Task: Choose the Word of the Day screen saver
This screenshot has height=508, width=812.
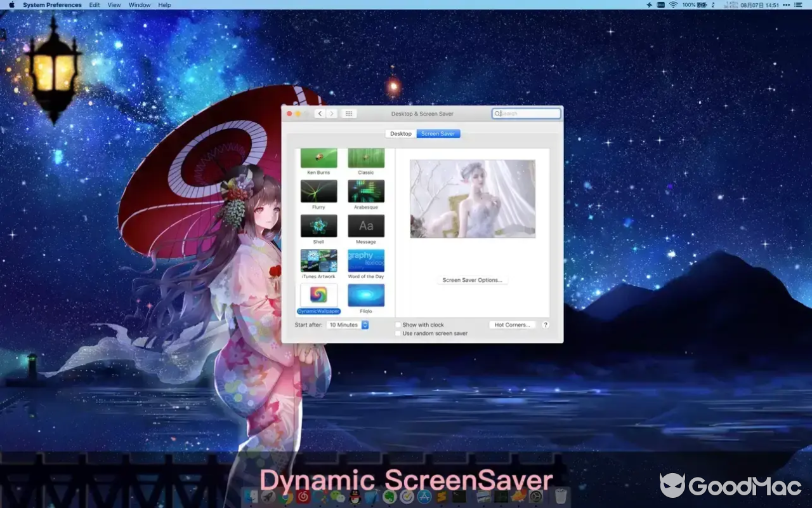Action: tap(366, 260)
